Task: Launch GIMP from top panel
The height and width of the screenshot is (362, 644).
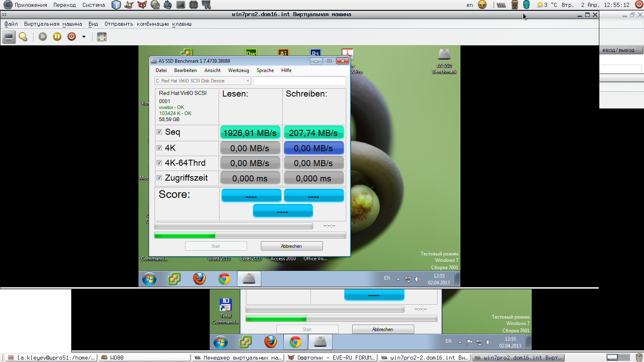Action: pyautogui.click(x=129, y=5)
